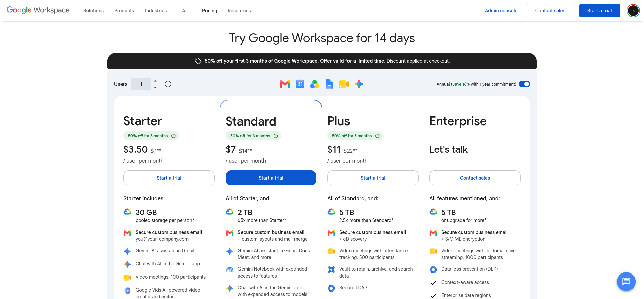The width and height of the screenshot is (644, 299).
Task: Click the Users number input field
Action: 141,84
